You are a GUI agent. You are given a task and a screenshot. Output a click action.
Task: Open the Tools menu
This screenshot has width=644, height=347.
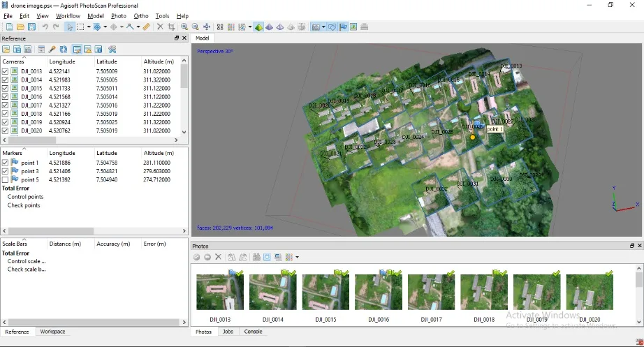pos(162,15)
